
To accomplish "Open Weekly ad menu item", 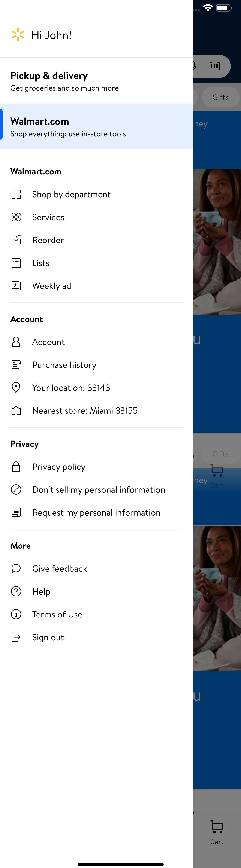I will pos(97,286).
